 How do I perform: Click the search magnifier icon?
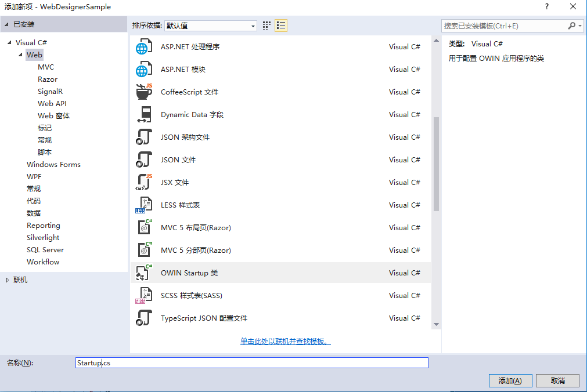[x=571, y=26]
